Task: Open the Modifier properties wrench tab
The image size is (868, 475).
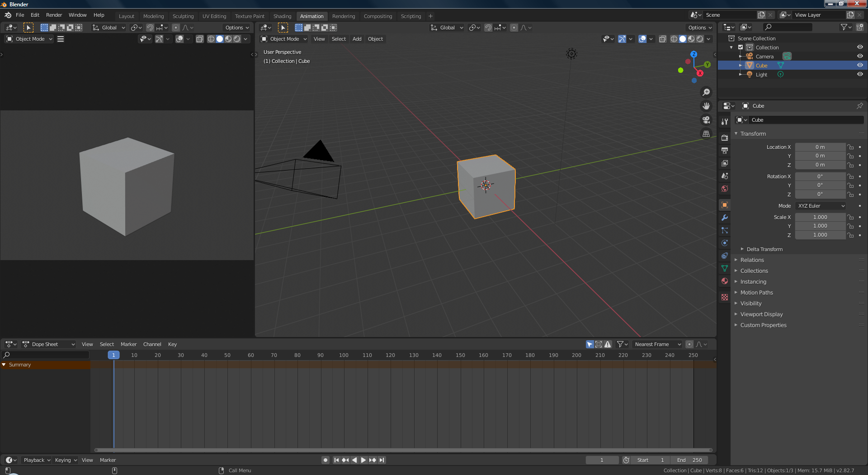Action: pos(725,218)
